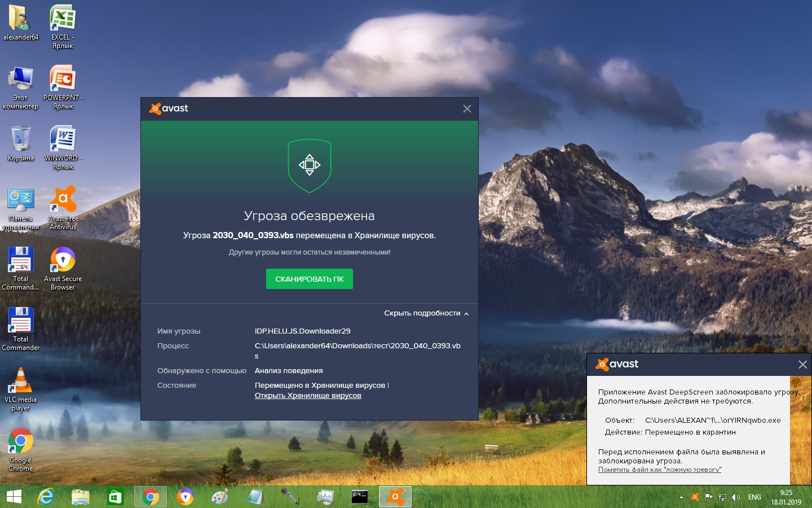Open File Explorer from the taskbar

(81, 497)
